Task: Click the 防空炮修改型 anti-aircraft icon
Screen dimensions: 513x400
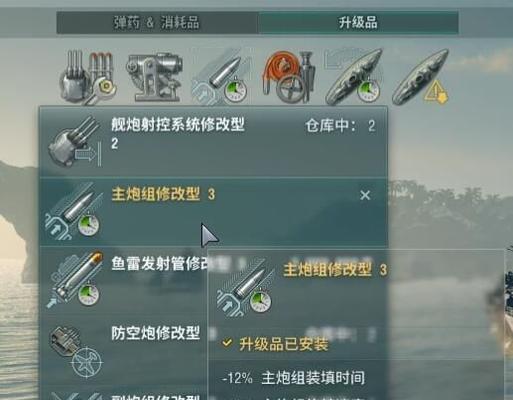Action: (75, 351)
